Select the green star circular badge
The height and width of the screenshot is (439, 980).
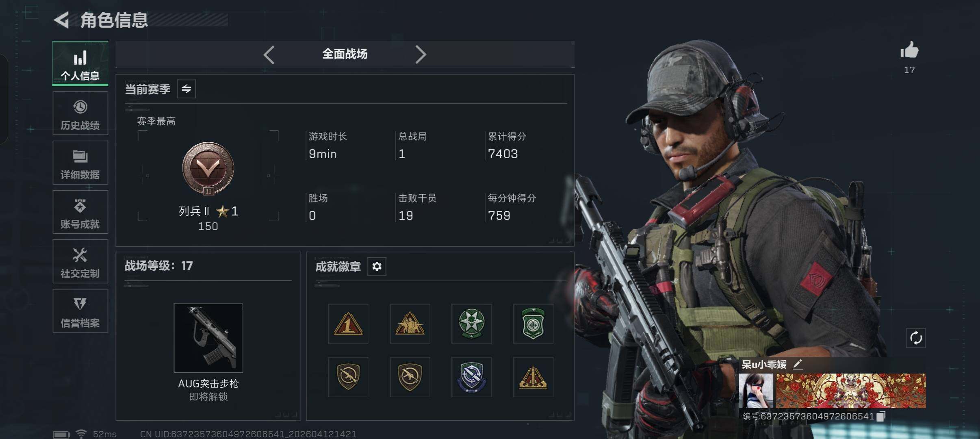[x=471, y=324]
